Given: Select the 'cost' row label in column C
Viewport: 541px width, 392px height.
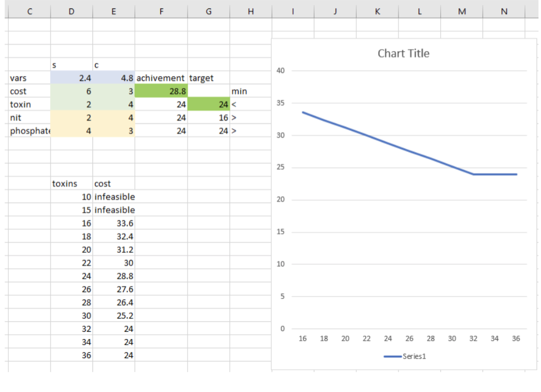Looking at the screenshot, I should [x=29, y=91].
